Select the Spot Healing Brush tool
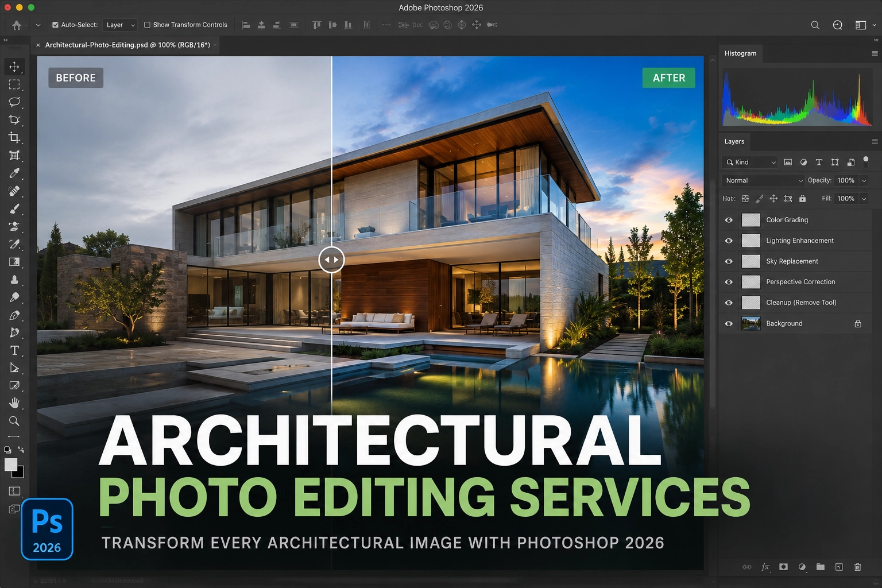Viewport: 882px width, 588px height. tap(14, 191)
